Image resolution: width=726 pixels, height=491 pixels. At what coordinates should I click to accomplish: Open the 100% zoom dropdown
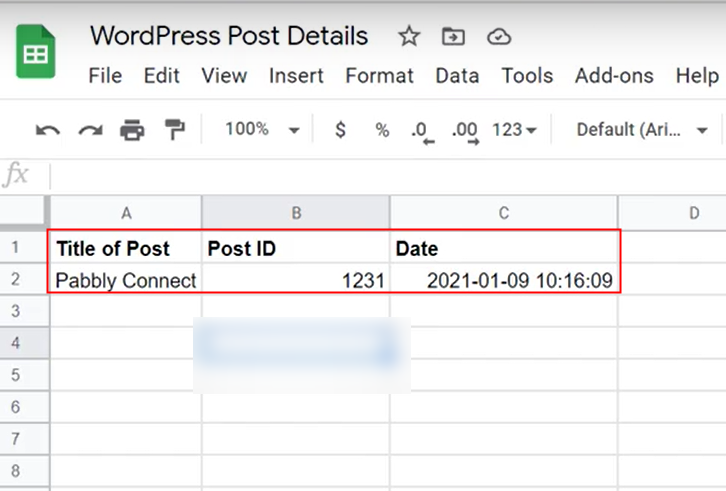pos(262,129)
